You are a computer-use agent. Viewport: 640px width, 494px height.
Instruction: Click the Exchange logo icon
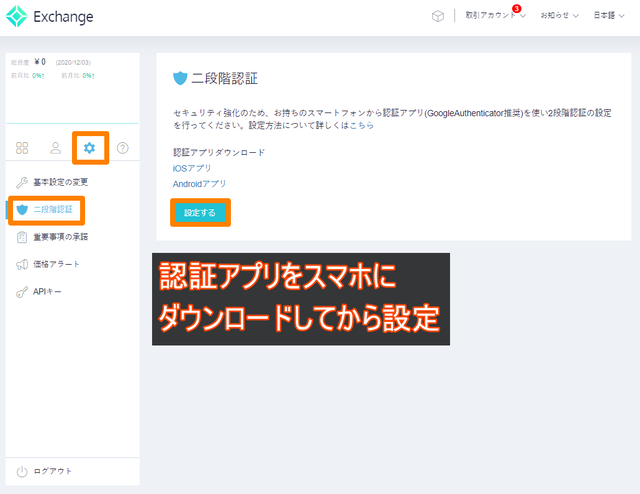(17, 16)
